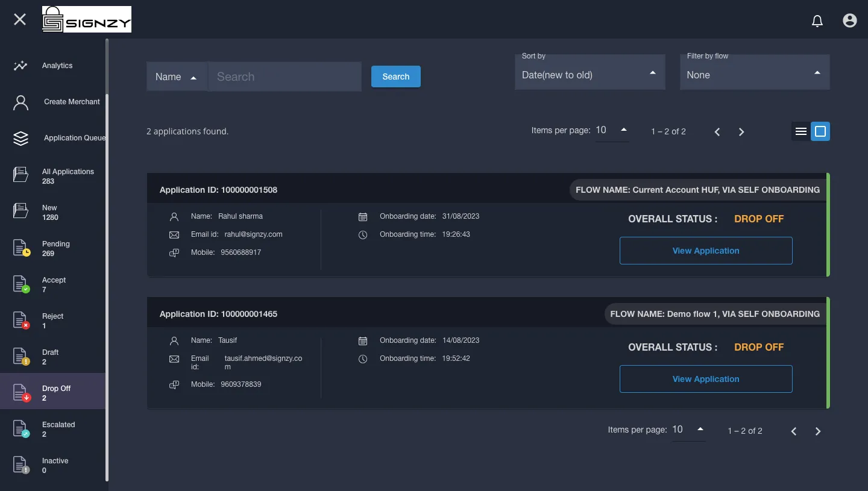The height and width of the screenshot is (491, 868).
Task: Go to next page in top paginator
Action: point(741,132)
